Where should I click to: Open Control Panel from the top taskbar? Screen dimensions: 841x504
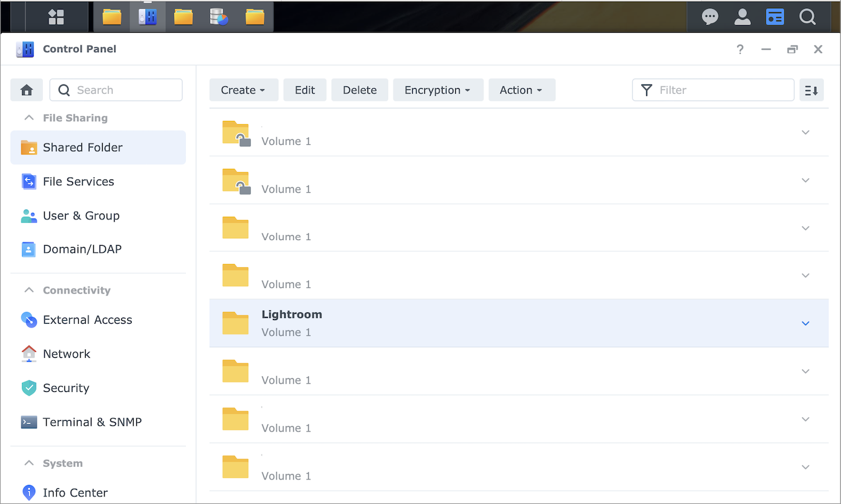[x=147, y=16]
